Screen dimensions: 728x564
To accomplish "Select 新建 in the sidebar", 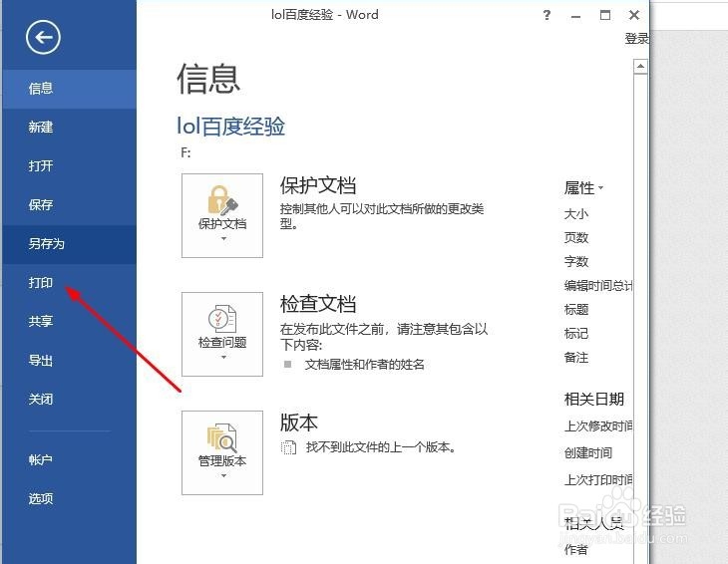I will pos(69,128).
